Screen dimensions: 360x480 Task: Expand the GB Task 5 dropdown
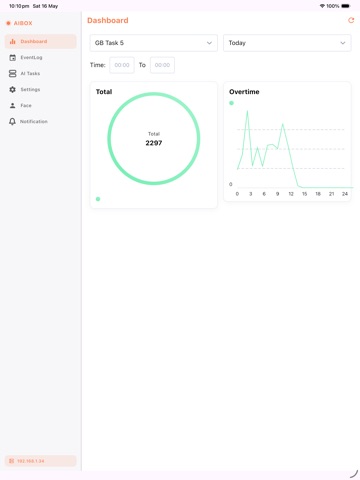point(154,43)
